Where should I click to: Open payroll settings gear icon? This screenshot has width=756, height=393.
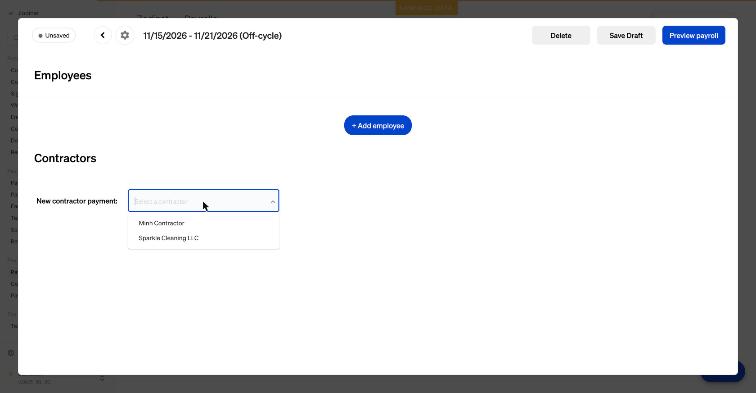click(125, 35)
